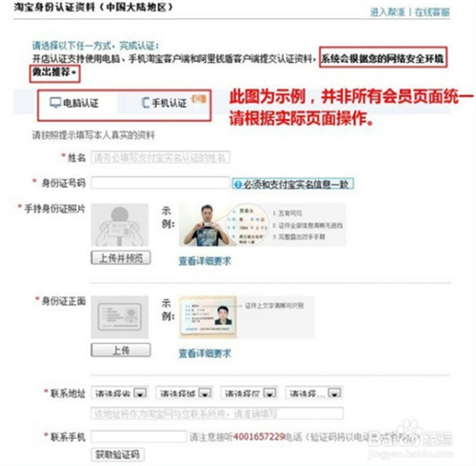Viewport: 476px width, 466px height.
Task: Switch to the 手机认证 tab
Action: tap(164, 103)
